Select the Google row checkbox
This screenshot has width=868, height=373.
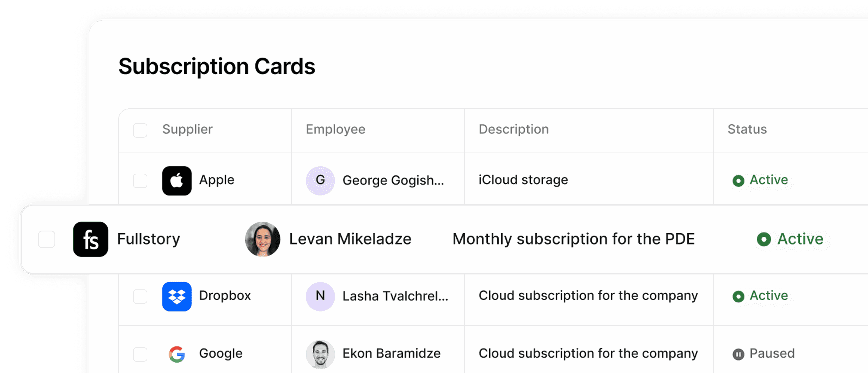tap(140, 354)
